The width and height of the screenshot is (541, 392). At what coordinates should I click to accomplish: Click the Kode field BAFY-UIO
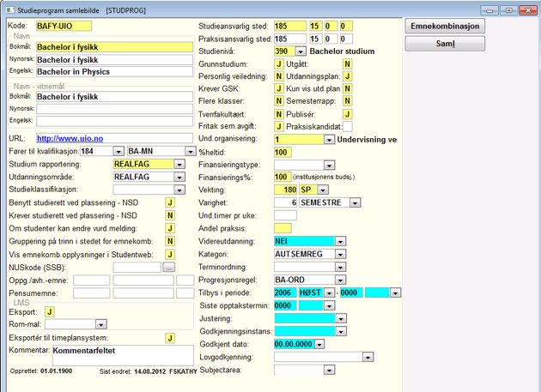coord(64,27)
